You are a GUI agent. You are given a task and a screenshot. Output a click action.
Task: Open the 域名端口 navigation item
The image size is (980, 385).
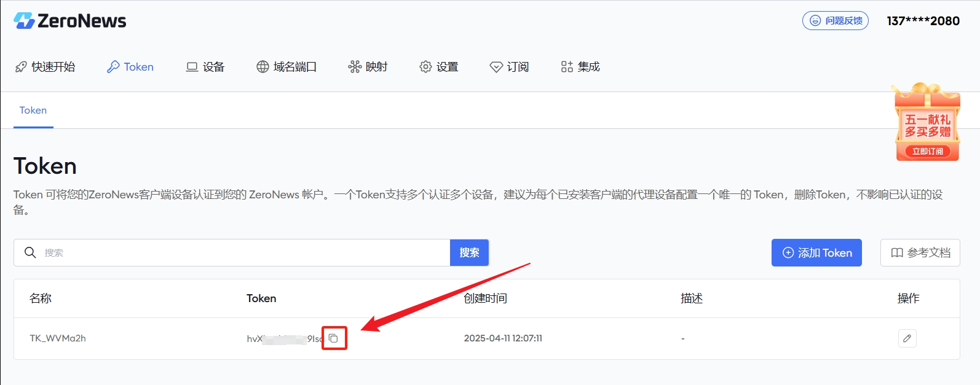(286, 67)
